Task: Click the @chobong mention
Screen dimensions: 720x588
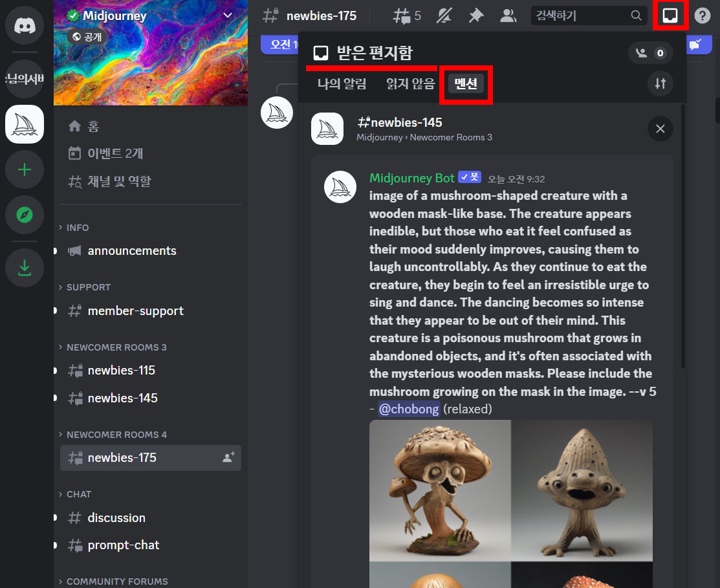Action: (409, 409)
